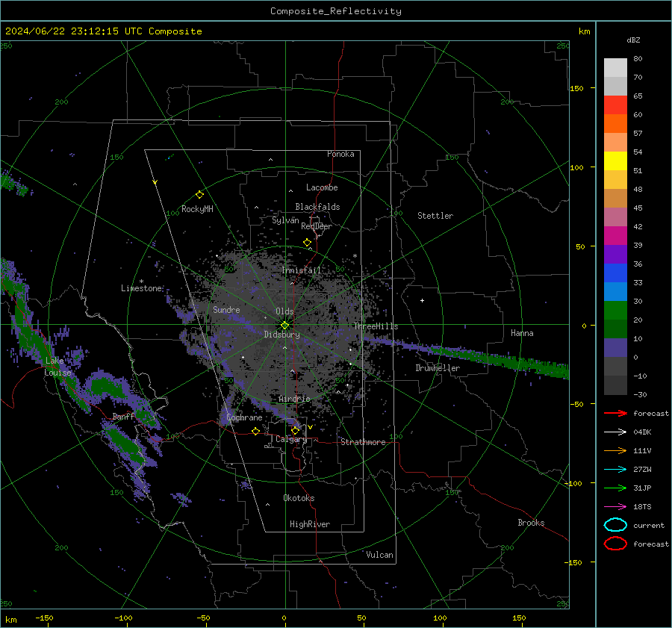Click the Brooks label

click(531, 523)
